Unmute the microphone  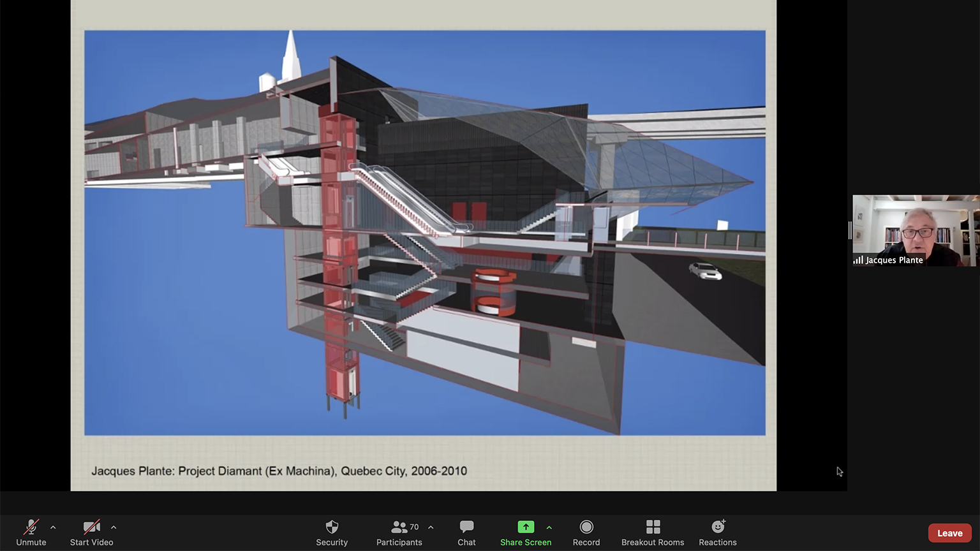[31, 527]
